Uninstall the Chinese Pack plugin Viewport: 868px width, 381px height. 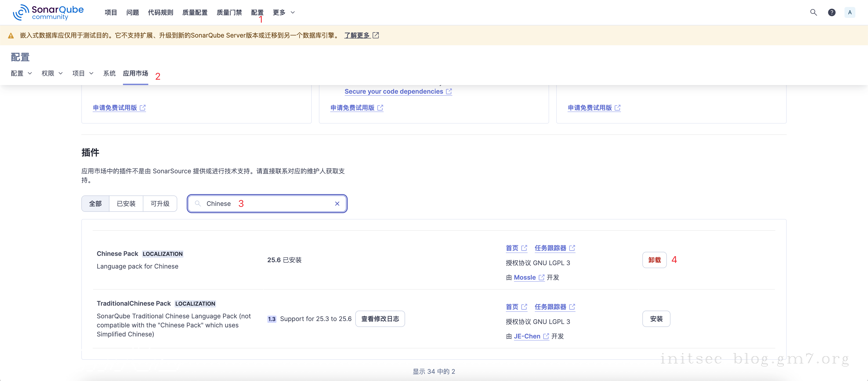654,260
